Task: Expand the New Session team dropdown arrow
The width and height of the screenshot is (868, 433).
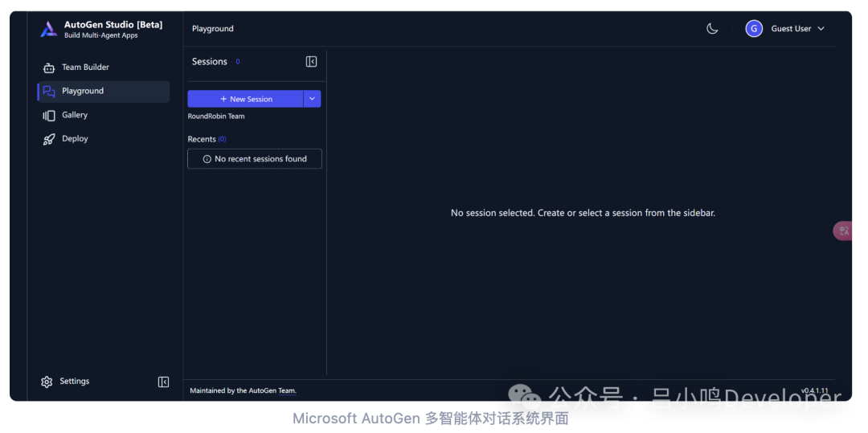Action: [312, 99]
